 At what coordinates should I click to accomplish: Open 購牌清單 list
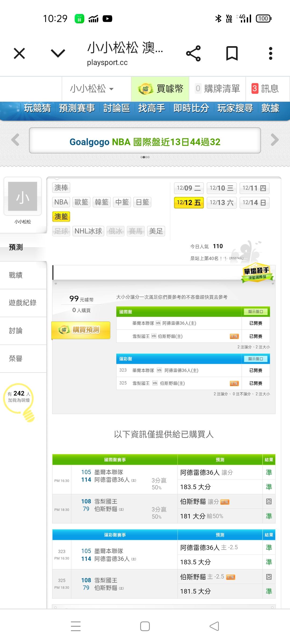218,89
